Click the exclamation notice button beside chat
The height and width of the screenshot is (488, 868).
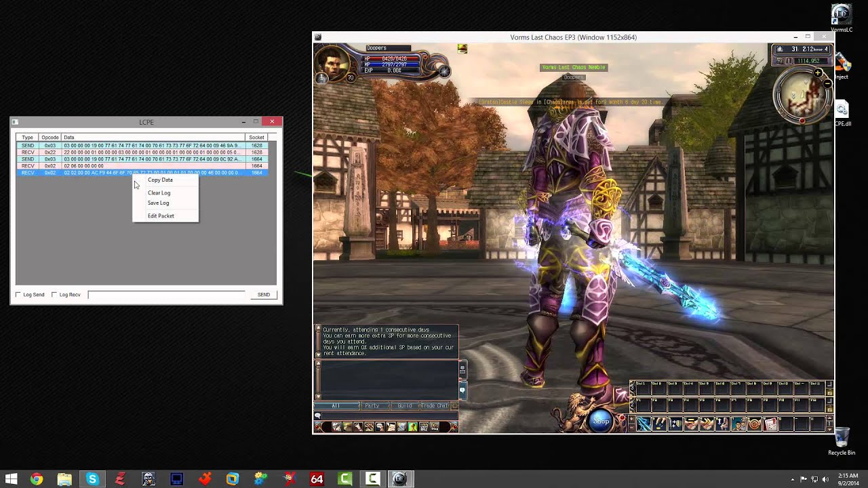462,389
